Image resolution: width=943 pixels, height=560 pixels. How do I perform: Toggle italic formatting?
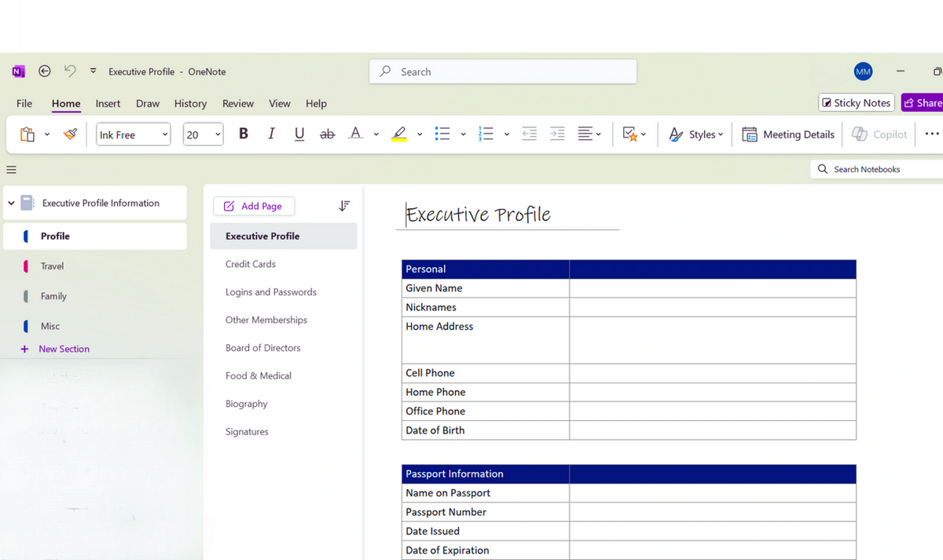pyautogui.click(x=271, y=134)
